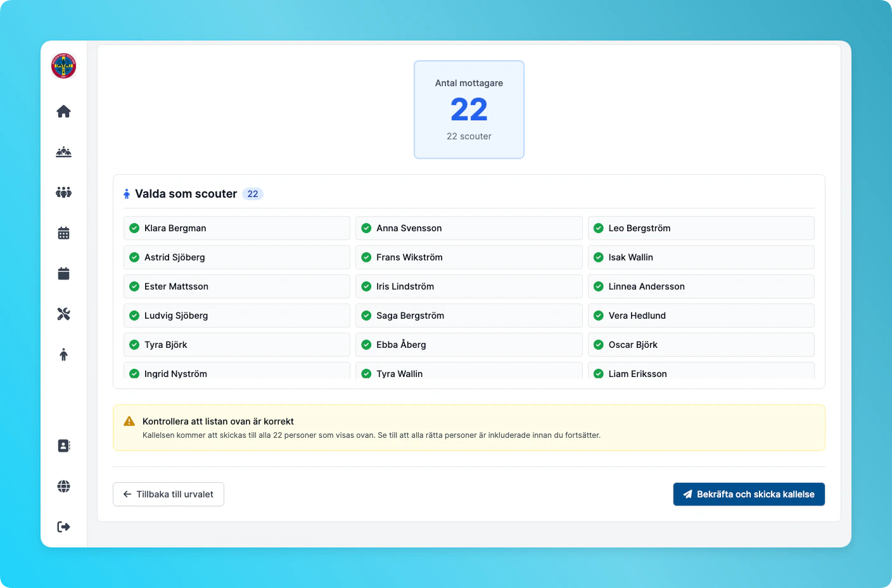Image resolution: width=892 pixels, height=588 pixels.
Task: Open the address book icon in sidebar
Action: click(63, 446)
